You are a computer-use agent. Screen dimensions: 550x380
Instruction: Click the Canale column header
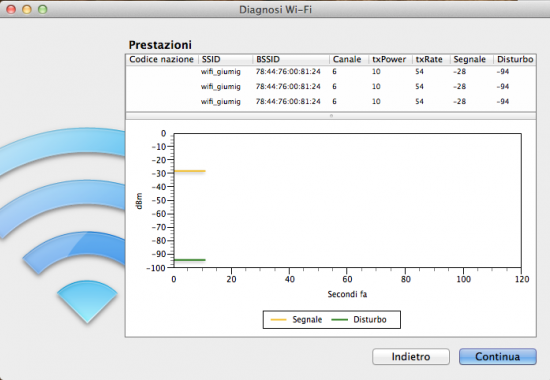point(349,59)
